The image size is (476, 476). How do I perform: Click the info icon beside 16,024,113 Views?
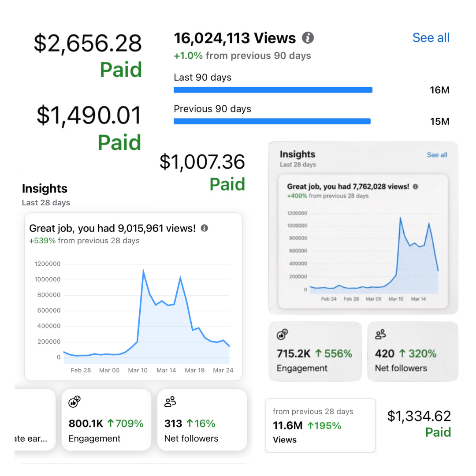coord(308,38)
